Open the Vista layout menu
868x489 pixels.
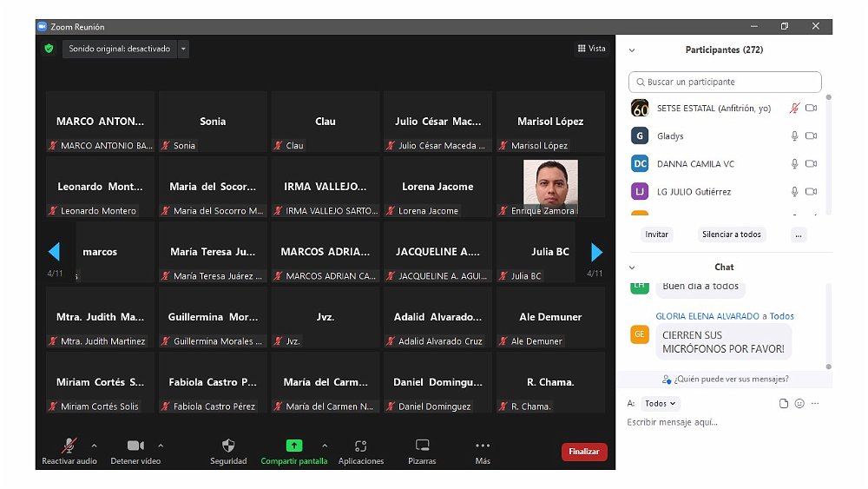591,49
